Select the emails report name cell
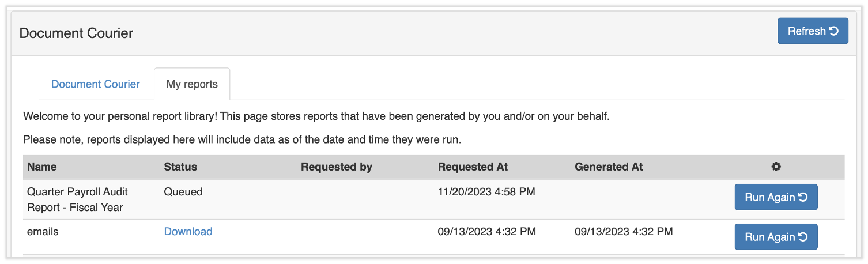This screenshot has width=868, height=264. click(x=43, y=232)
